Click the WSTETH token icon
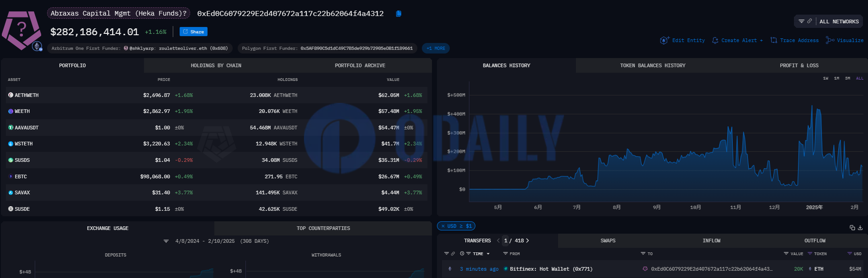This screenshot has width=868, height=278. click(x=11, y=144)
